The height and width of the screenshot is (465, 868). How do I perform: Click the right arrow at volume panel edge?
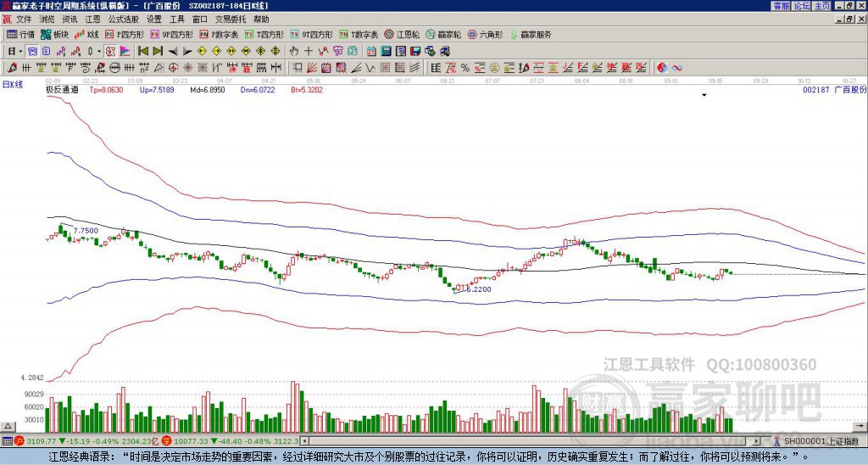click(860, 426)
